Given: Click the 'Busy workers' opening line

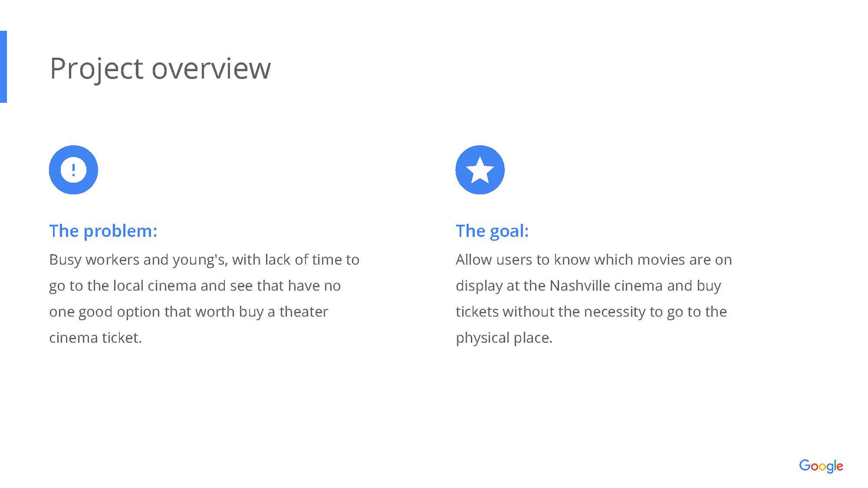Looking at the screenshot, I should click(204, 260).
